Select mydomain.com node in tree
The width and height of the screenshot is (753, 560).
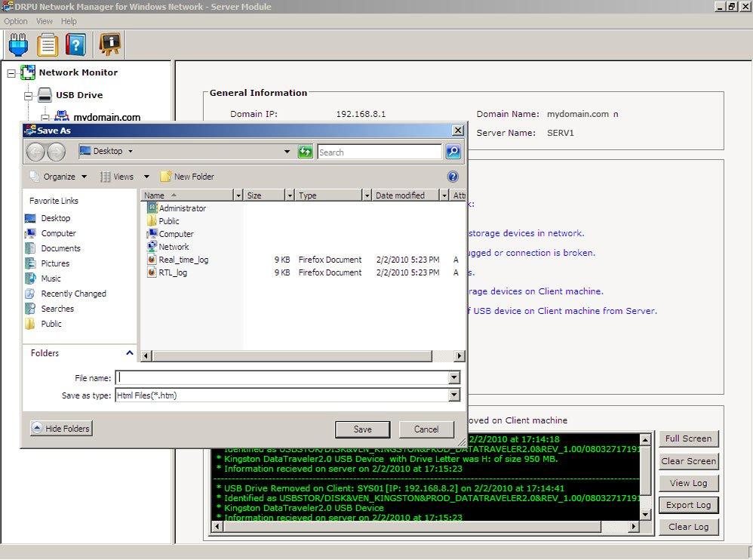[x=106, y=117]
